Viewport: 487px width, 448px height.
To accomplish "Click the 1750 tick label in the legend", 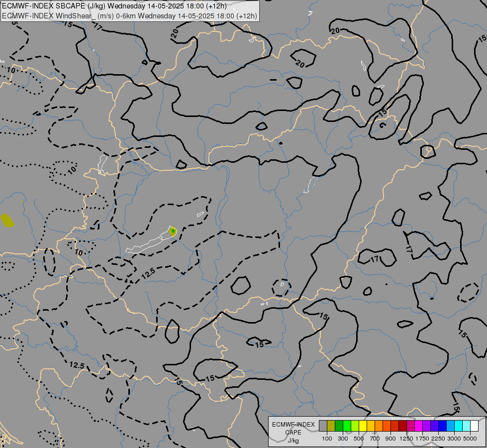I will pyautogui.click(x=422, y=439).
